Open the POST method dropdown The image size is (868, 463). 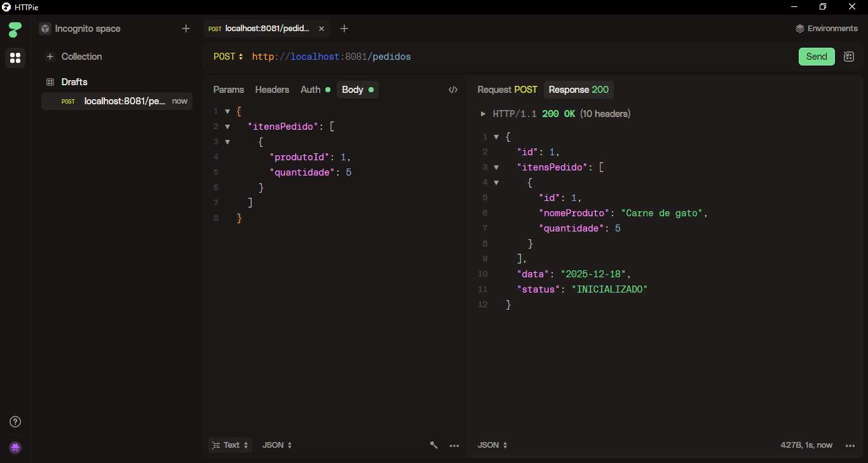tap(228, 57)
